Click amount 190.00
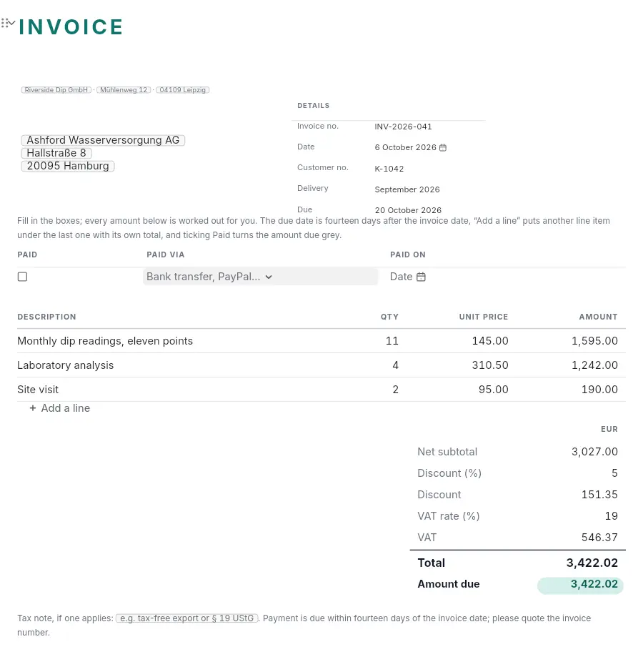The height and width of the screenshot is (672, 643). pyautogui.click(x=599, y=390)
